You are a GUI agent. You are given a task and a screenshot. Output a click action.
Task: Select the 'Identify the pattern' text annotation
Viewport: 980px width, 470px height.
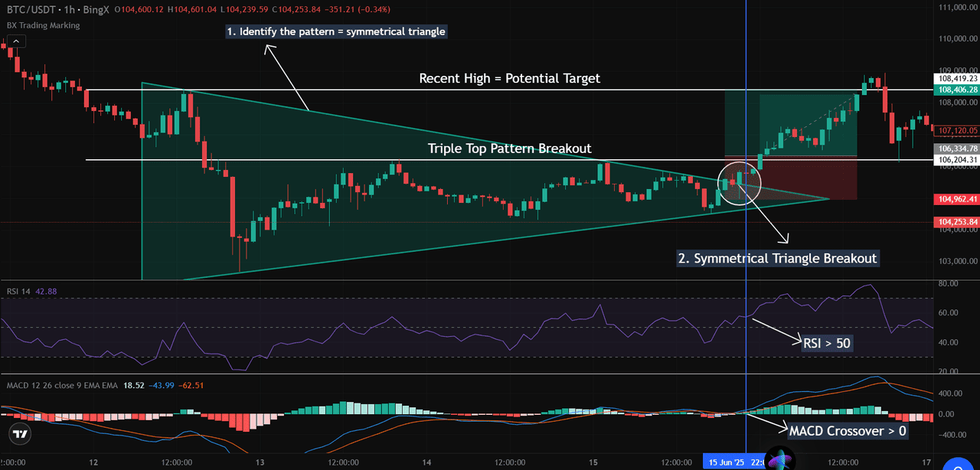pyautogui.click(x=335, y=32)
